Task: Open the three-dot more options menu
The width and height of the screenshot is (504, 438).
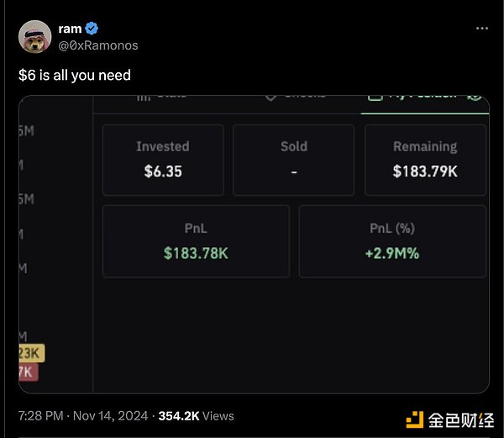Action: [x=481, y=29]
